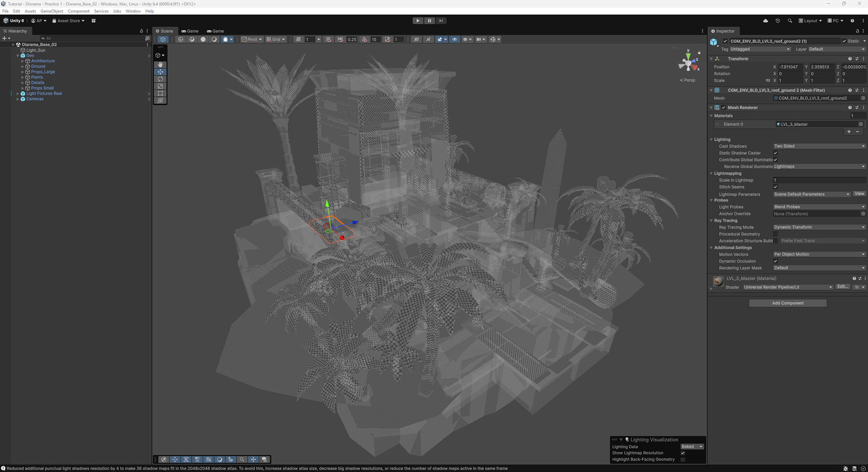This screenshot has width=868, height=472.
Task: Open the search magnifier in top bar
Action: pyautogui.click(x=790, y=21)
